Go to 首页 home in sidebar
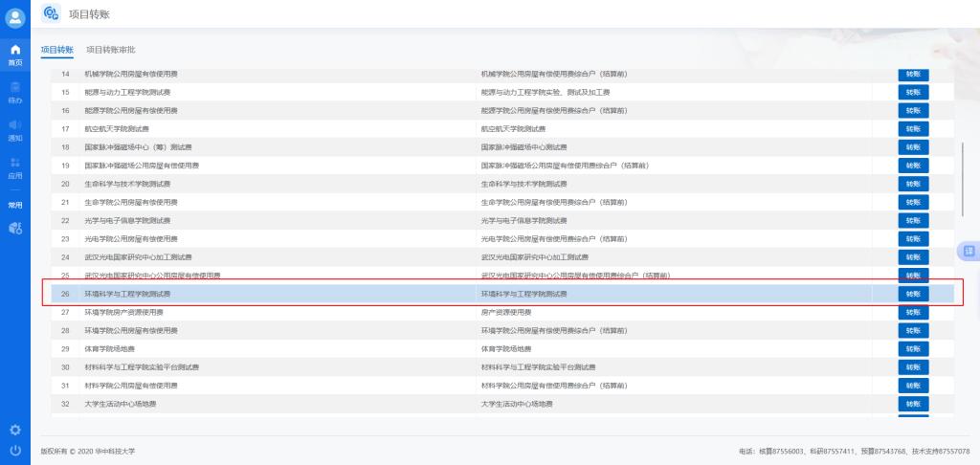This screenshot has height=465, width=980. (x=15, y=54)
